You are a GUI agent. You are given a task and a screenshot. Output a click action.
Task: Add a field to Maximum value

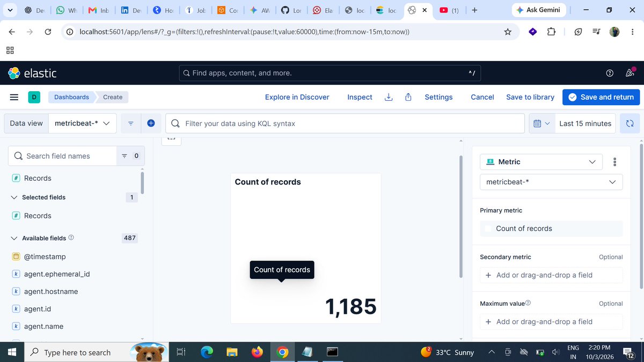click(551, 322)
